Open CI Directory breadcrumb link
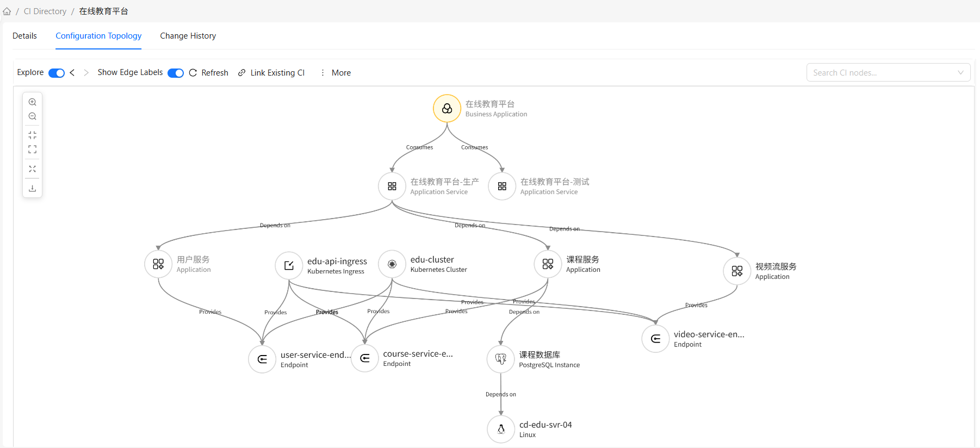The height and width of the screenshot is (448, 980). (x=45, y=11)
